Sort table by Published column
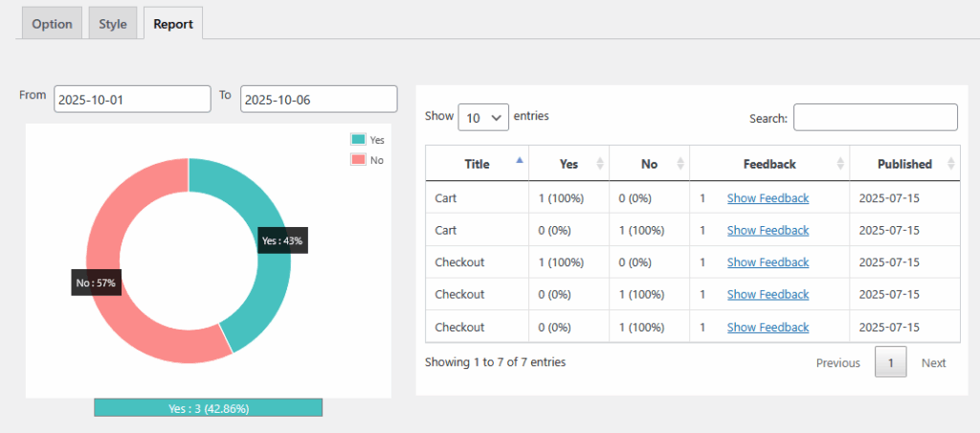The height and width of the screenshot is (433, 980). (x=903, y=164)
